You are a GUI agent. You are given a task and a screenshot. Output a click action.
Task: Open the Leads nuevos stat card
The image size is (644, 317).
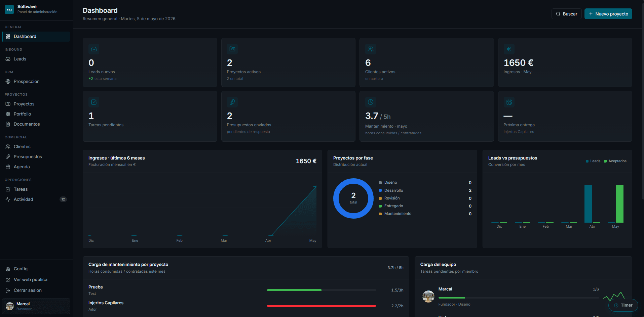(150, 62)
